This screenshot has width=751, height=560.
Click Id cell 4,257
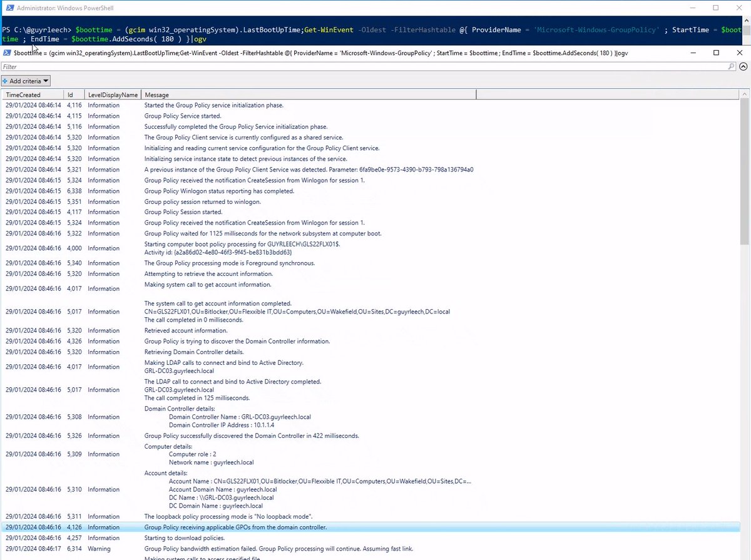[74, 537]
